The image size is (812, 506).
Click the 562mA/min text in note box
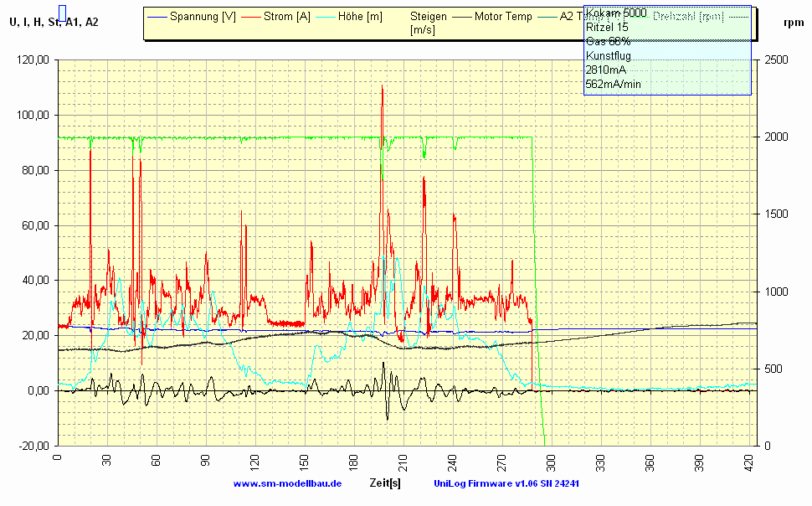pos(613,84)
